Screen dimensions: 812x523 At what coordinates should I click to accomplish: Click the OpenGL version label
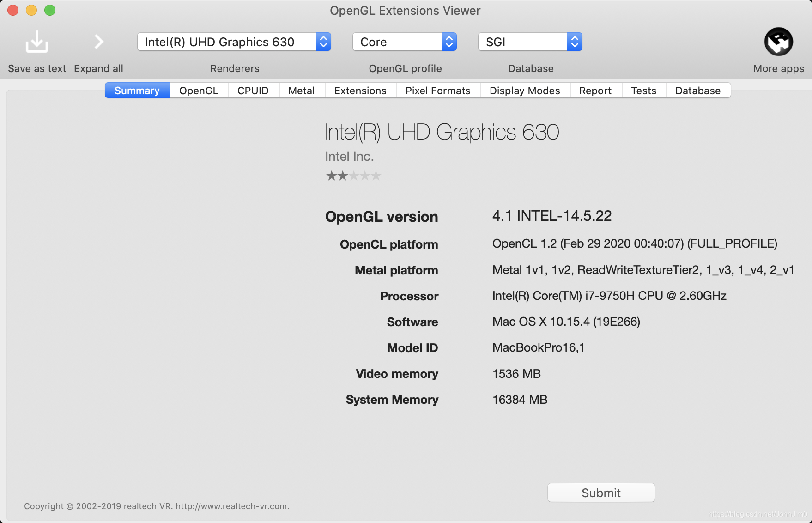point(382,217)
